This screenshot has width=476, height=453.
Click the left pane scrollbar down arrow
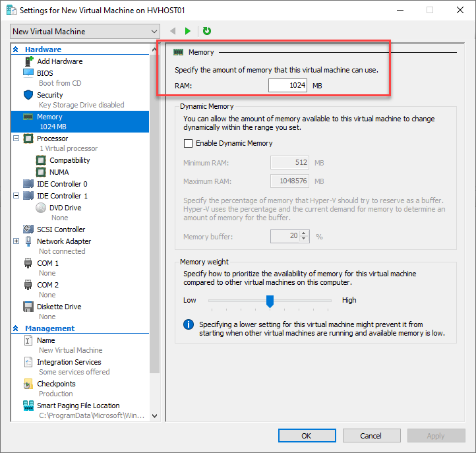(154, 416)
